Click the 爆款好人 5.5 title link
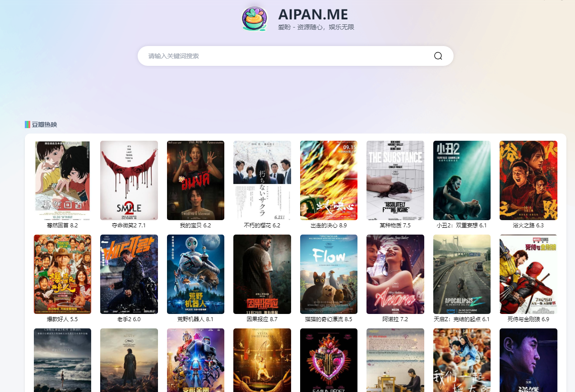The width and height of the screenshot is (575, 392). pos(62,319)
